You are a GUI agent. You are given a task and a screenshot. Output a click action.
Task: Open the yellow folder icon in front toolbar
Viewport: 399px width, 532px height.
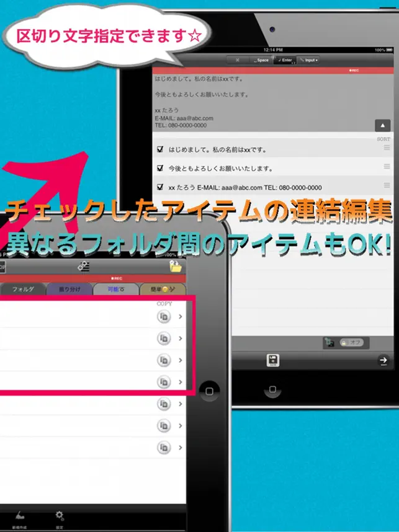coord(175,267)
